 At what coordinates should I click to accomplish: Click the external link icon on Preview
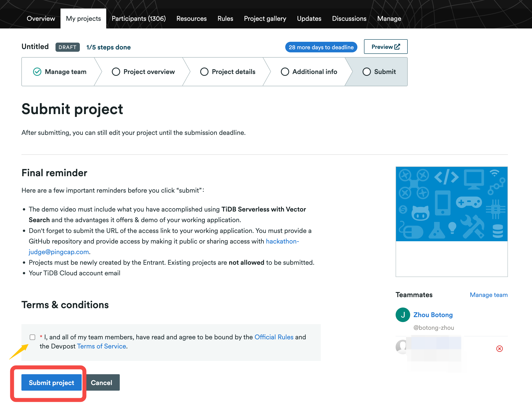click(x=397, y=47)
